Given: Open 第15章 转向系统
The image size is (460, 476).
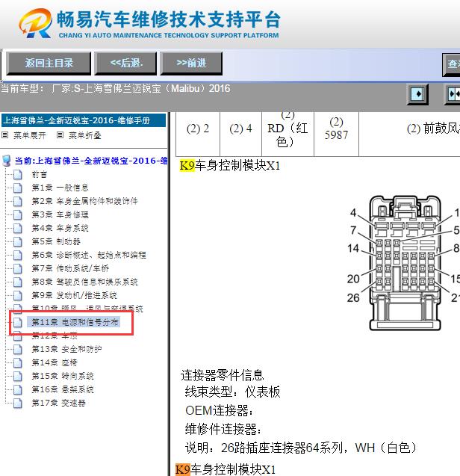Looking at the screenshot, I should point(63,376).
